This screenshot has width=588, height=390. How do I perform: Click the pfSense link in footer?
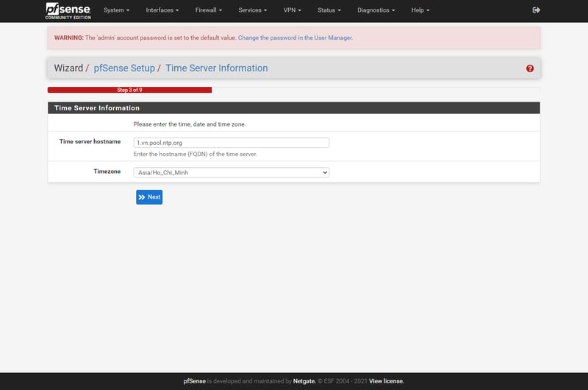coord(194,381)
